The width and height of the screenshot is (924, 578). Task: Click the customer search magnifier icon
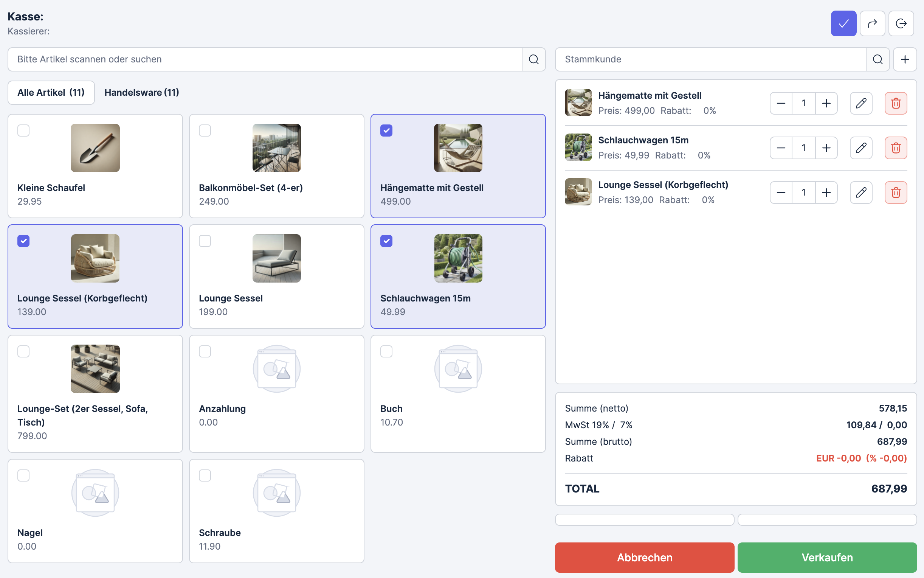877,59
